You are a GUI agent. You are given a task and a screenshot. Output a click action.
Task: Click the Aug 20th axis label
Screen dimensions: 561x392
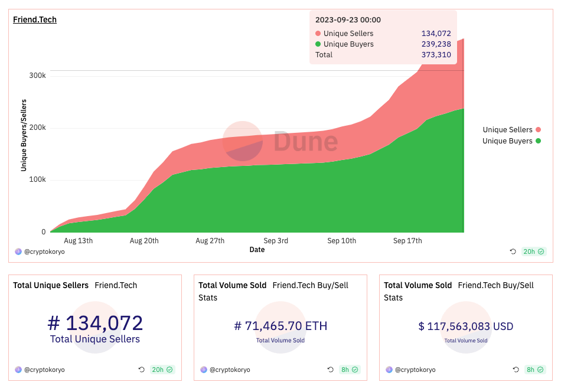[x=144, y=241]
